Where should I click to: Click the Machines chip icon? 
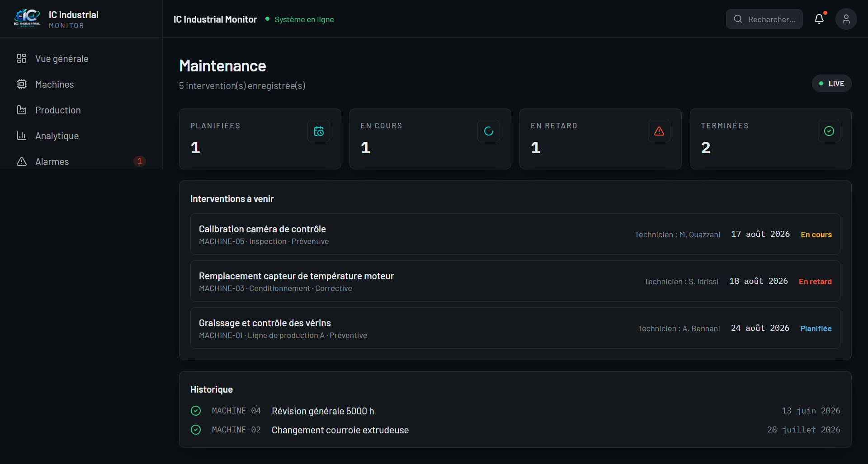pyautogui.click(x=22, y=84)
